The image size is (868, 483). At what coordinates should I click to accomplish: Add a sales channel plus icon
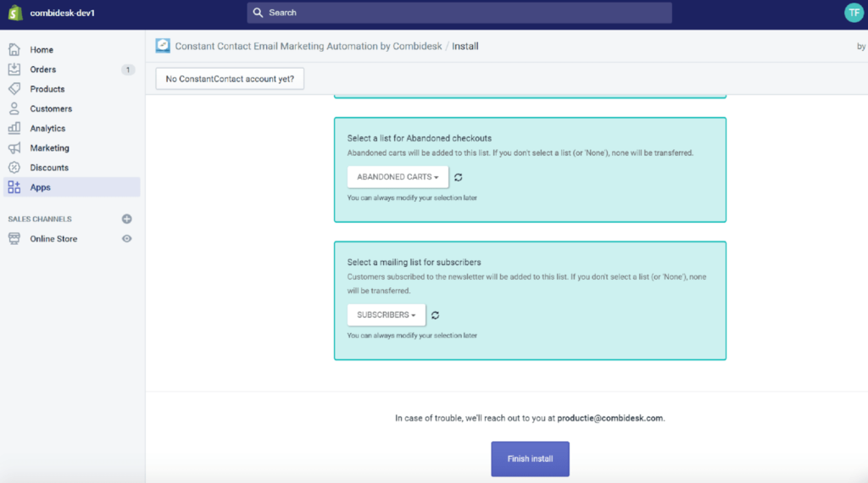point(127,219)
